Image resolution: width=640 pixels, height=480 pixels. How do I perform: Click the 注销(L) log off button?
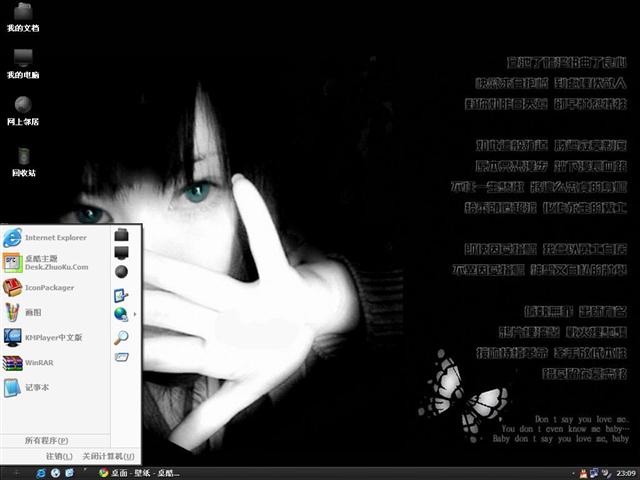pyautogui.click(x=59, y=456)
